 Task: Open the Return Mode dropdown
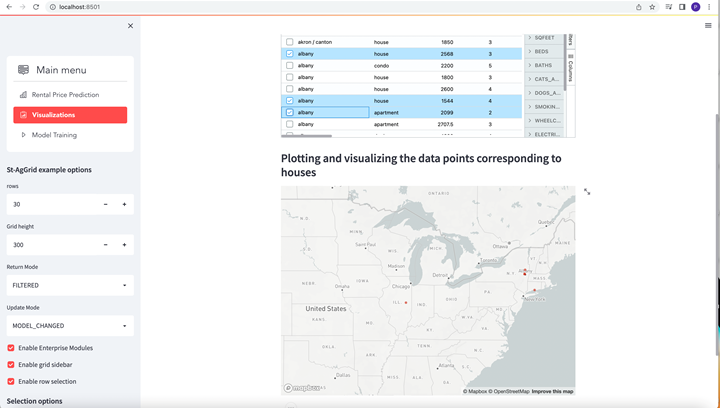point(70,285)
